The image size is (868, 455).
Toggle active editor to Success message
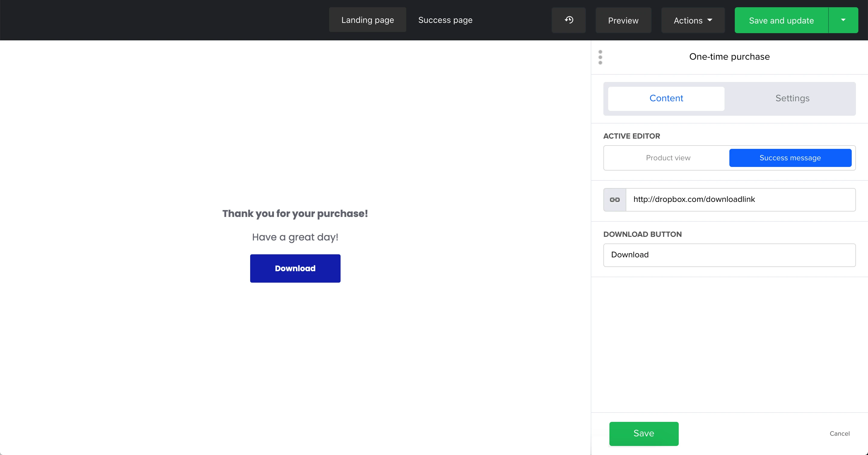point(790,158)
